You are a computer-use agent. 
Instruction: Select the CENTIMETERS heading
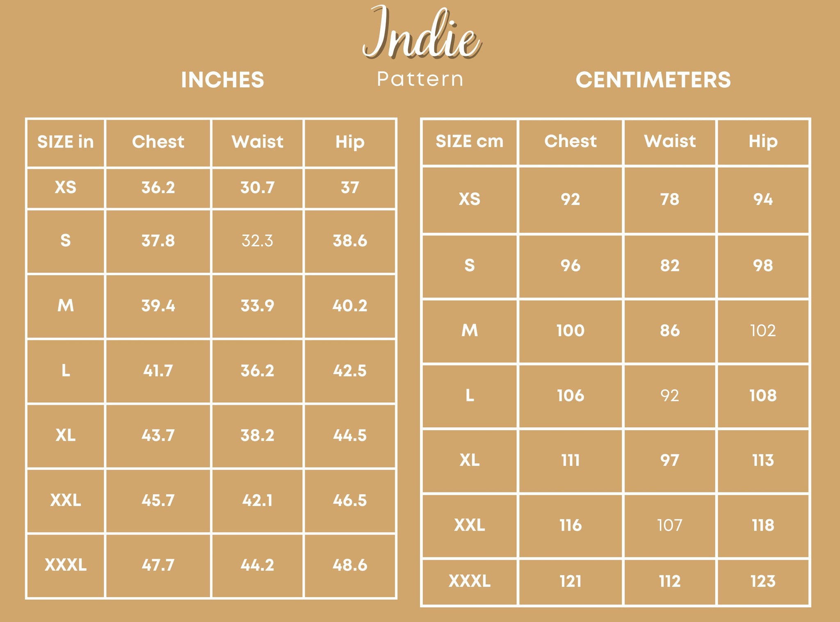coord(653,80)
